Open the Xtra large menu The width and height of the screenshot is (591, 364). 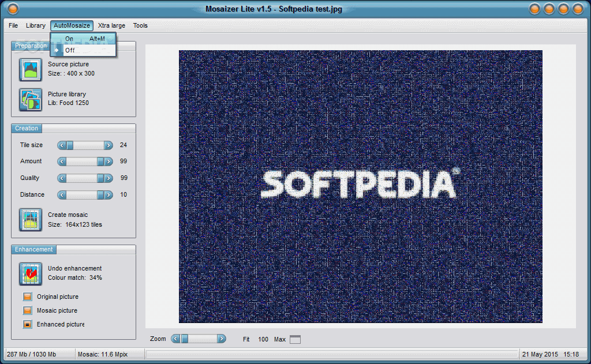111,25
